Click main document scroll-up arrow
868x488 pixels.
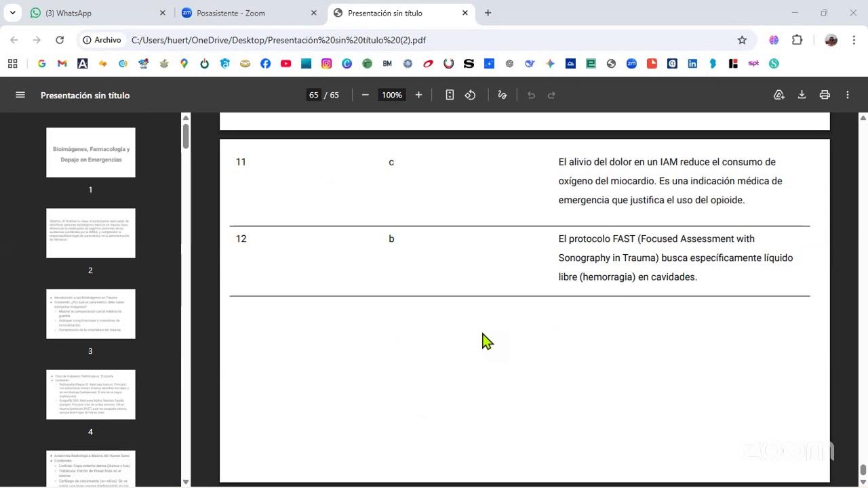click(x=863, y=118)
